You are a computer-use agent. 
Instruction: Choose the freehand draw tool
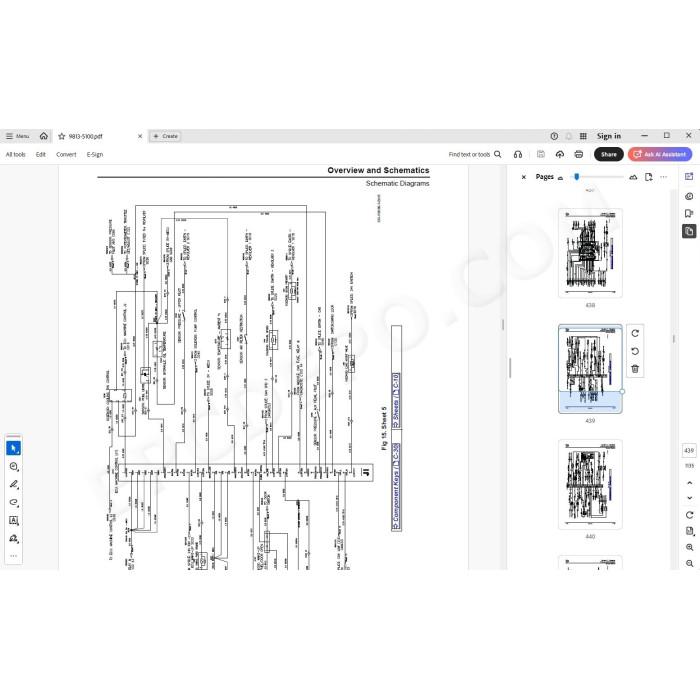13,502
